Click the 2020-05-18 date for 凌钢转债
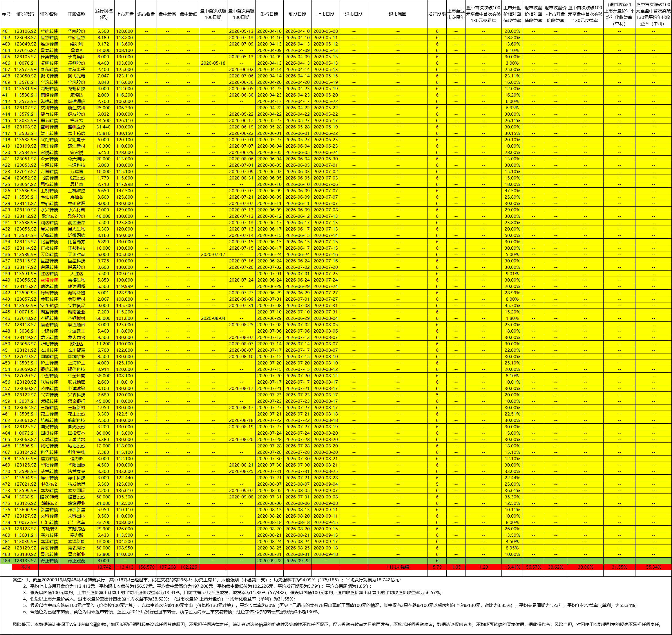This screenshot has width=672, height=635. click(213, 63)
